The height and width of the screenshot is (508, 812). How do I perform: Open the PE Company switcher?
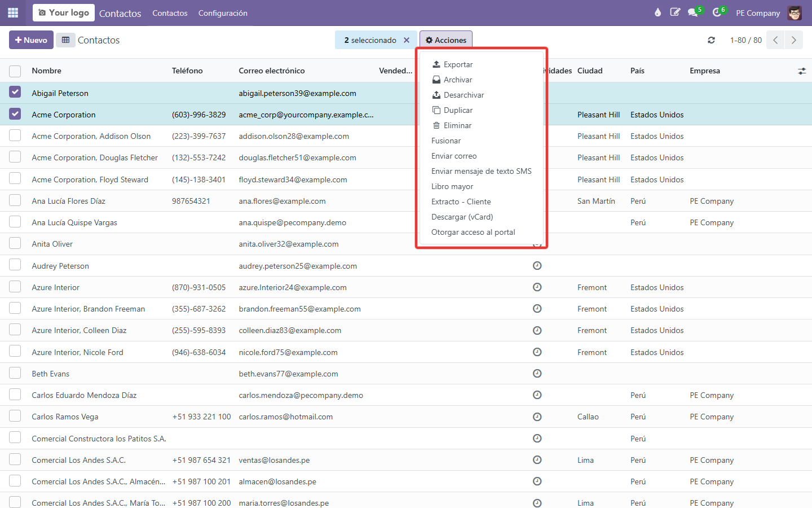[758, 13]
